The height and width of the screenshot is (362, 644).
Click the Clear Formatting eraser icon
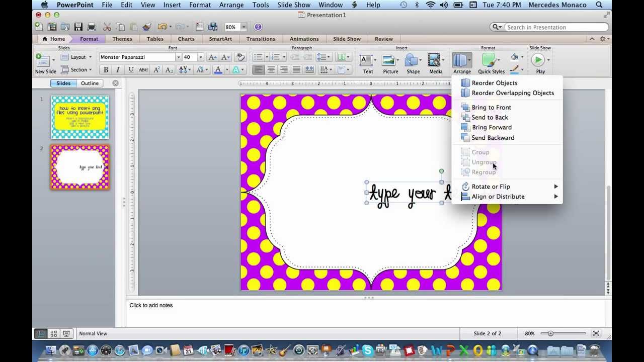coord(240,57)
